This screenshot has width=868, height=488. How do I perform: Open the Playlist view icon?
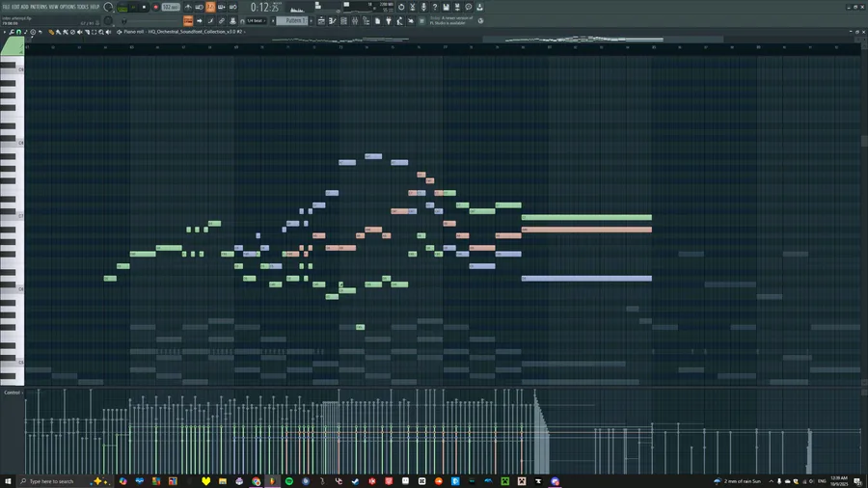point(321,20)
